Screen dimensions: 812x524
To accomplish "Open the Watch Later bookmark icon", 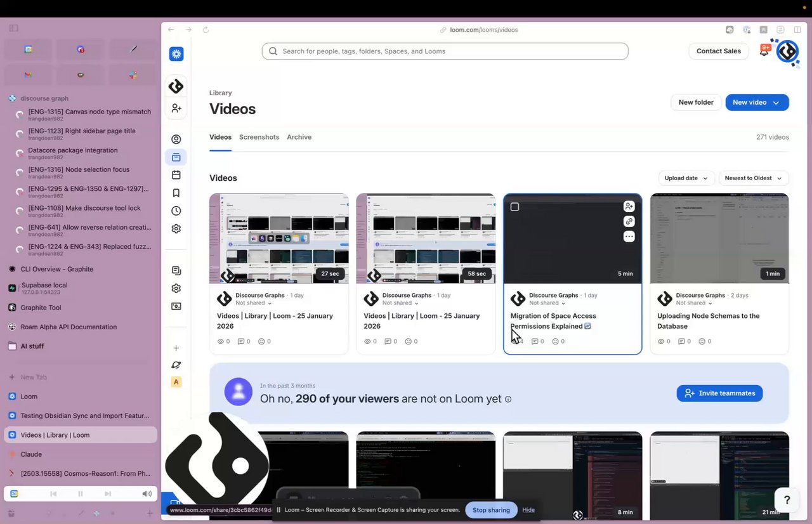I will tap(176, 193).
